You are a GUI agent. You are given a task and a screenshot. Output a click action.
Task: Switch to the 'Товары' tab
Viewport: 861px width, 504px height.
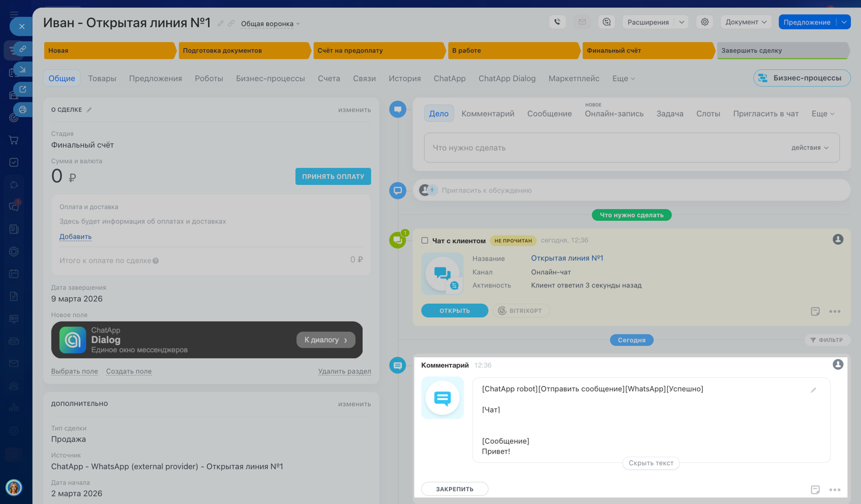(x=102, y=78)
